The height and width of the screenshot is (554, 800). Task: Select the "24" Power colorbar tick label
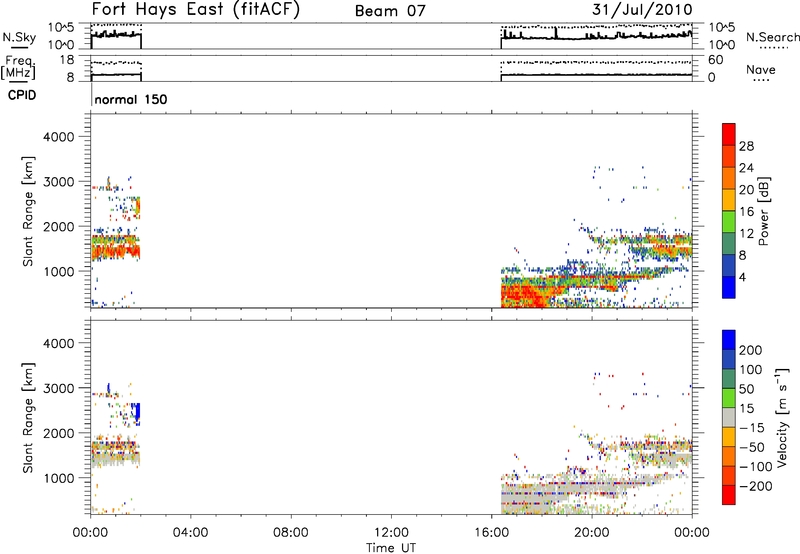(746, 168)
